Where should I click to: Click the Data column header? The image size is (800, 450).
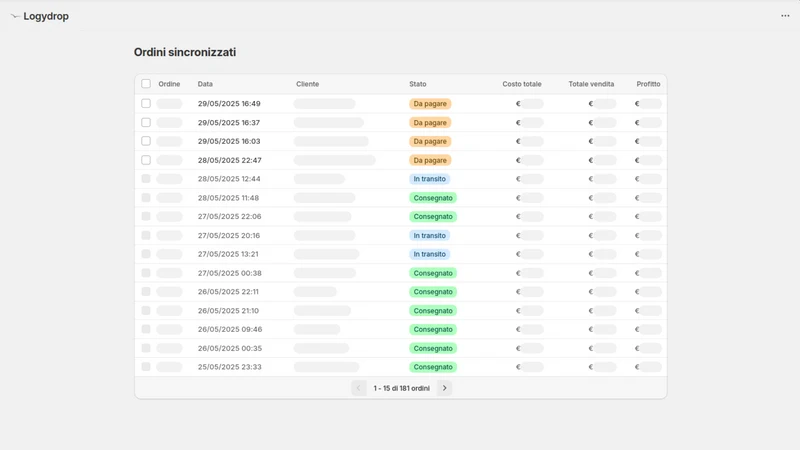[x=205, y=84]
